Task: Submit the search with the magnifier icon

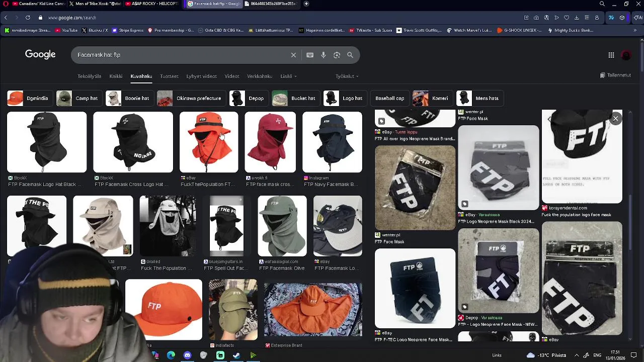Action: pos(350,55)
